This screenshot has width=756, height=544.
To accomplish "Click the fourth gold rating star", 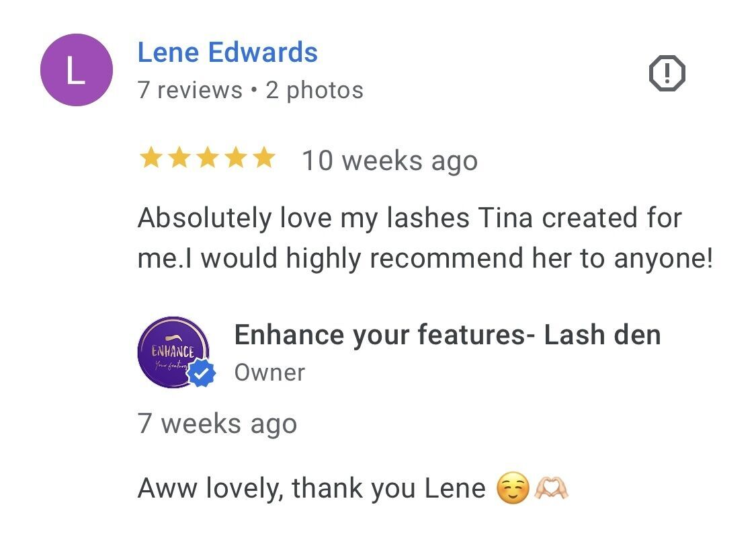I will pos(235,159).
